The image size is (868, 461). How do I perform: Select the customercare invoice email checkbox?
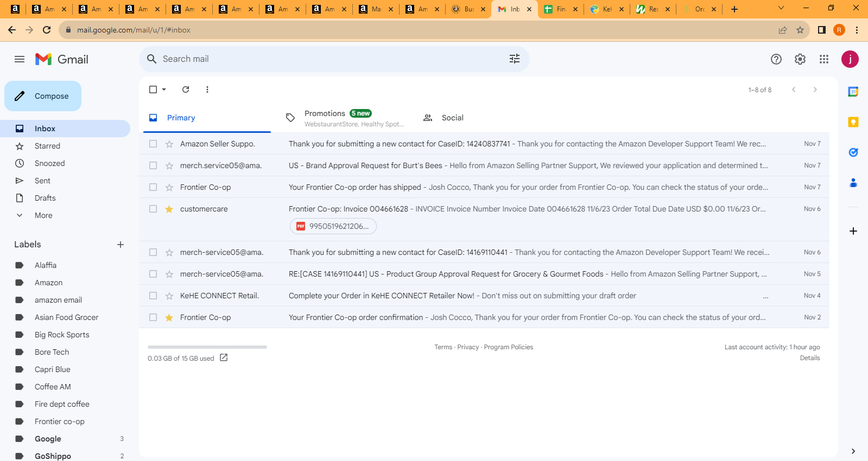[153, 209]
